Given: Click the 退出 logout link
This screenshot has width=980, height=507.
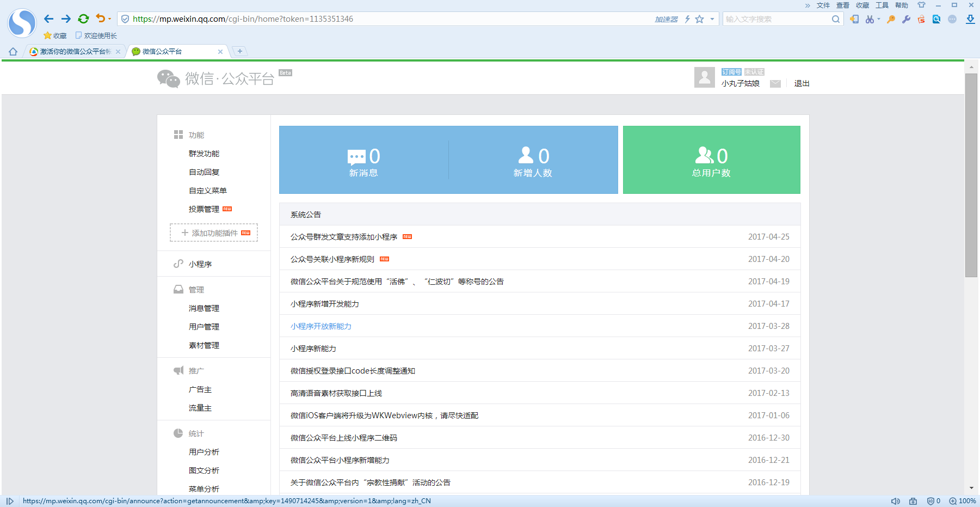Looking at the screenshot, I should pyautogui.click(x=802, y=83).
